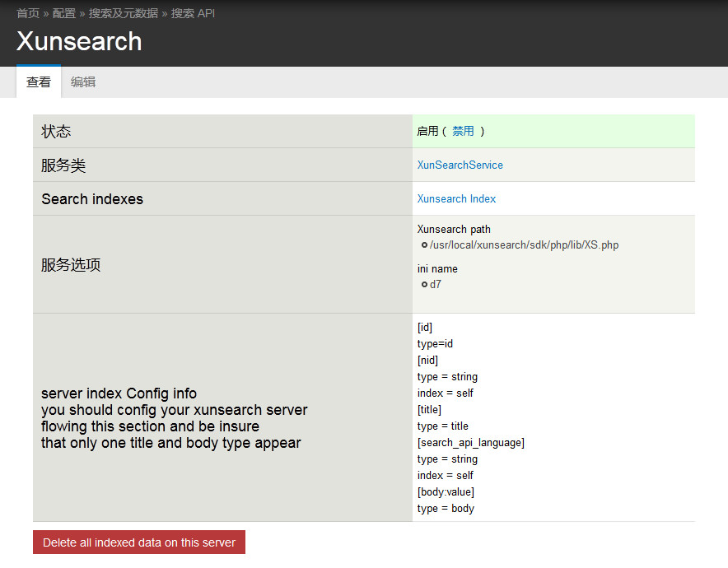Image resolution: width=728 pixels, height=568 pixels.
Task: Select the 查看 tab
Action: tap(39, 82)
